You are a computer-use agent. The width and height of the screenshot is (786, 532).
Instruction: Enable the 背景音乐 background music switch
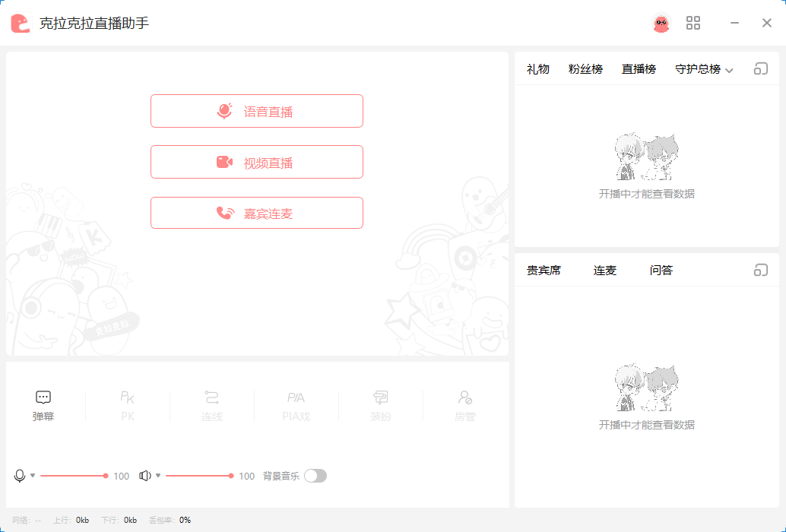[x=316, y=475]
